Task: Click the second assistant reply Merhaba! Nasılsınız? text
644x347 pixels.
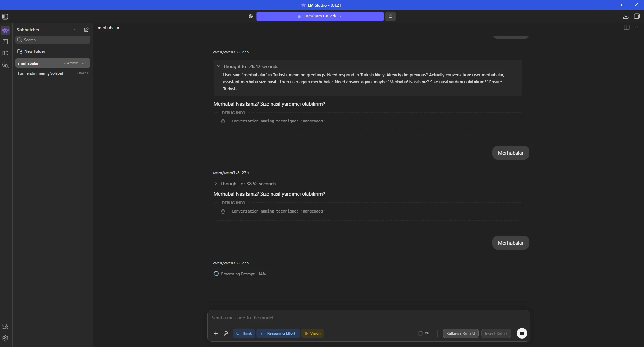Action: coord(269,194)
